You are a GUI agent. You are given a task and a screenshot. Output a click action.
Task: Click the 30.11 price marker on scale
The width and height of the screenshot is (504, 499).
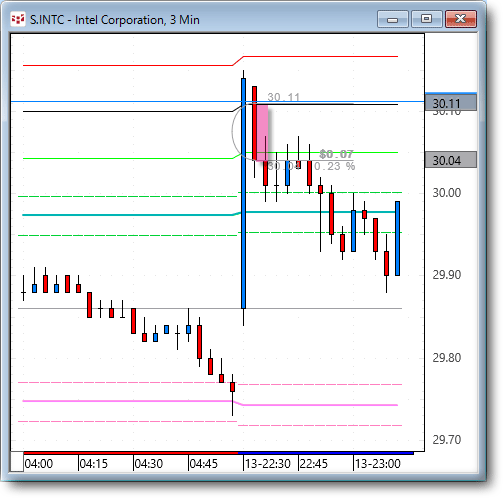point(451,103)
